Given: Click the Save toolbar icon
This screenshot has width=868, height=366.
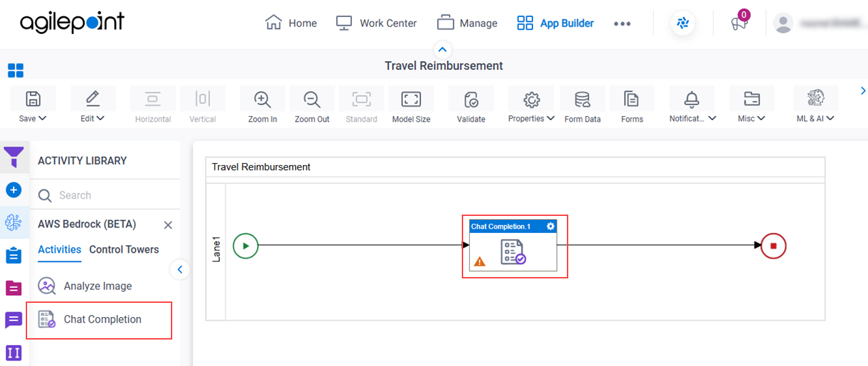Looking at the screenshot, I should point(33,99).
